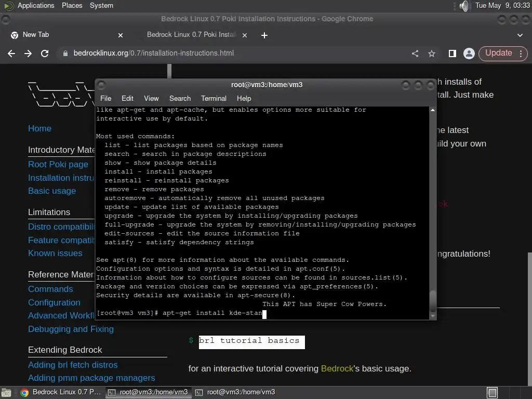532x399 pixels.
Task: Open Chrome side panel
Action: click(x=453, y=54)
